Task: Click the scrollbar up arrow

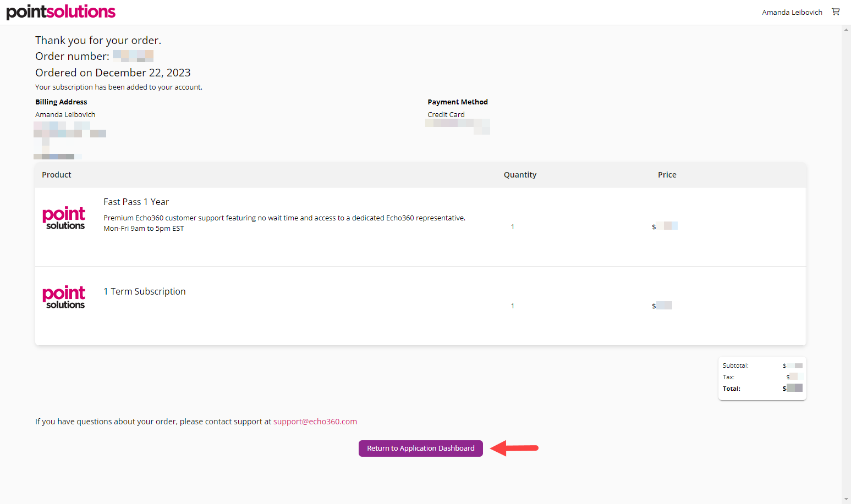Action: click(846, 30)
